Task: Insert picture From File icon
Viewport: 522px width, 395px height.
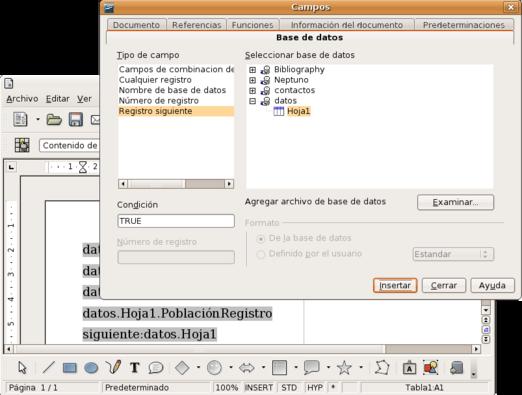Action: 431,368
